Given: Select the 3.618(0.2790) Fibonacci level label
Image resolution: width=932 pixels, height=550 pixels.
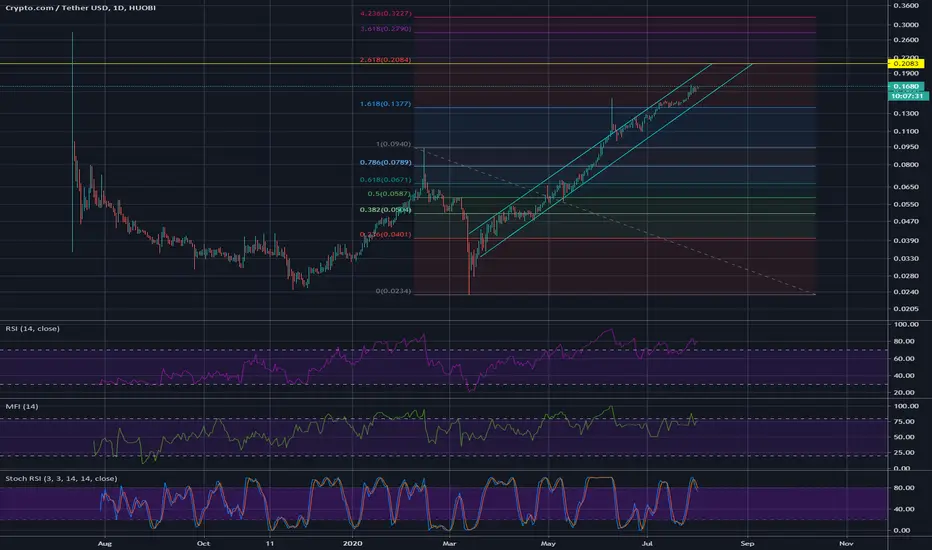Looking at the screenshot, I should (x=385, y=29).
